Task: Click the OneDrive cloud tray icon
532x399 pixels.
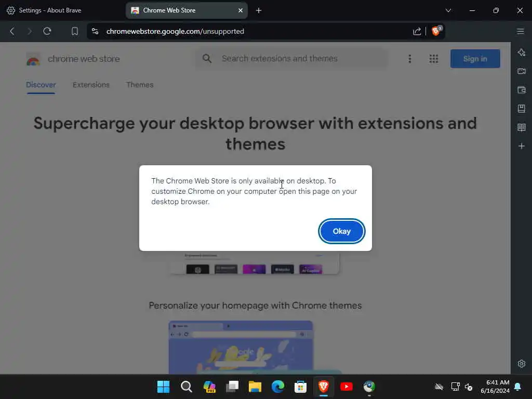Action: click(x=439, y=387)
